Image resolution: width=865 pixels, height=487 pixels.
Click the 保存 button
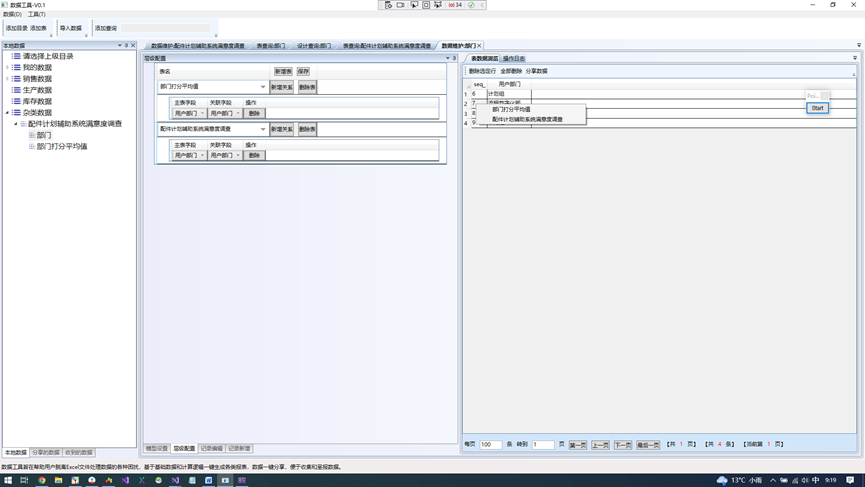(x=303, y=72)
